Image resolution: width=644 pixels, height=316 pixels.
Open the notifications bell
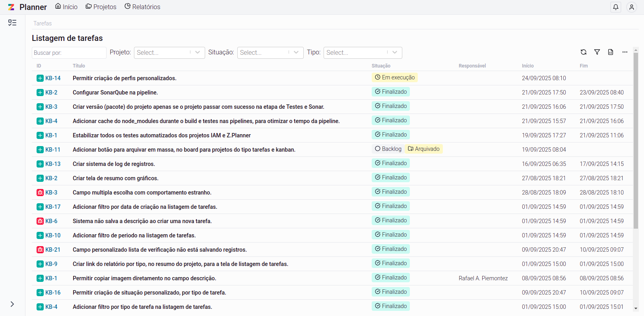pos(615,7)
